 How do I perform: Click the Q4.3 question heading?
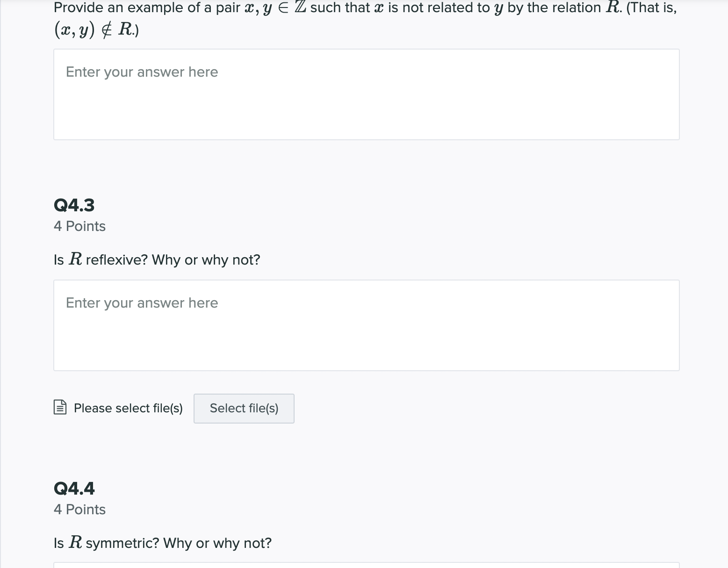tap(74, 205)
